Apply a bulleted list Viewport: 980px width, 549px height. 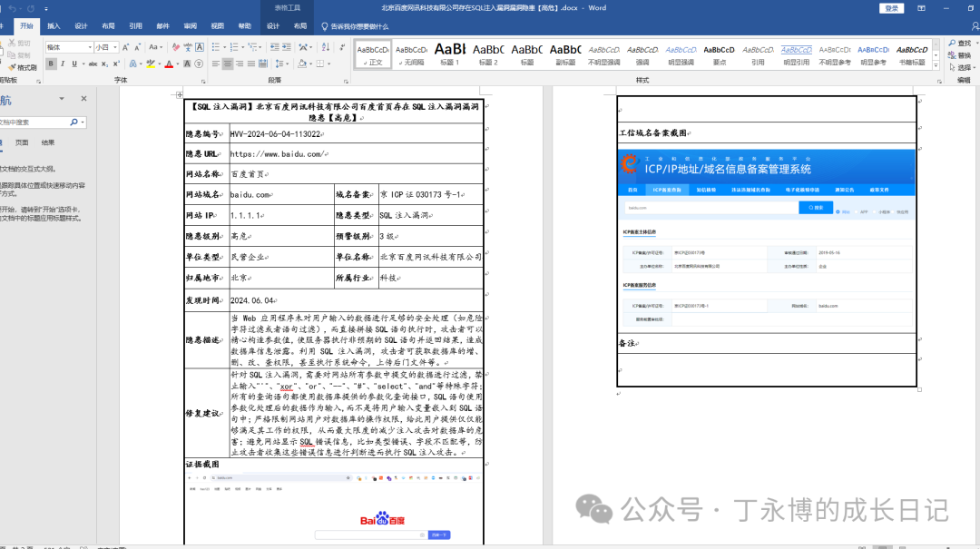click(x=216, y=47)
